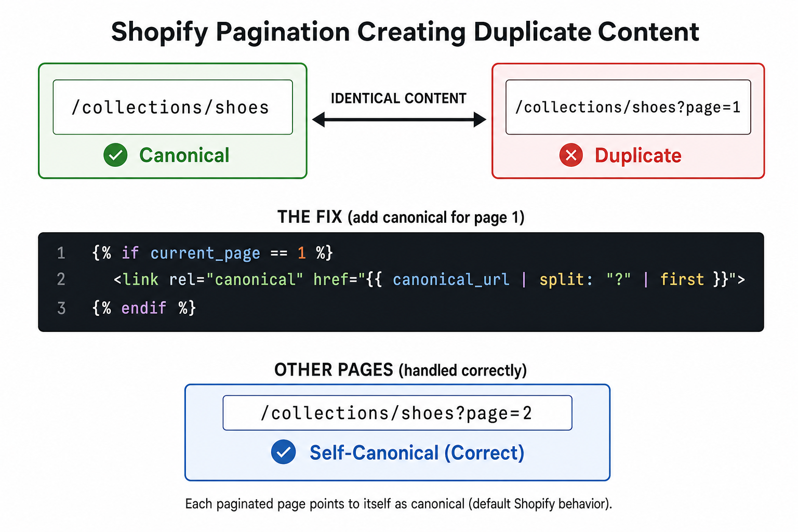Viewport: 798px width, 532px height.
Task: Click the 'Duplicate' red label
Action: tap(638, 155)
